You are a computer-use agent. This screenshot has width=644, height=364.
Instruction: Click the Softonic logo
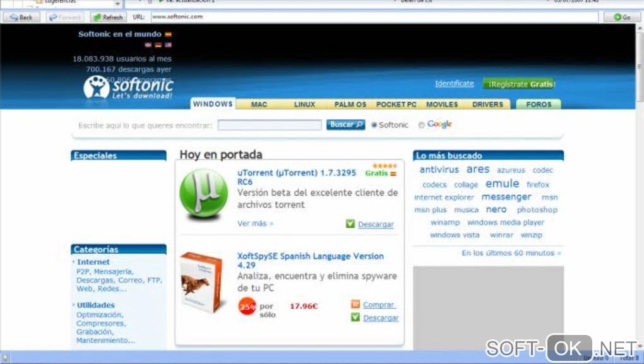128,88
